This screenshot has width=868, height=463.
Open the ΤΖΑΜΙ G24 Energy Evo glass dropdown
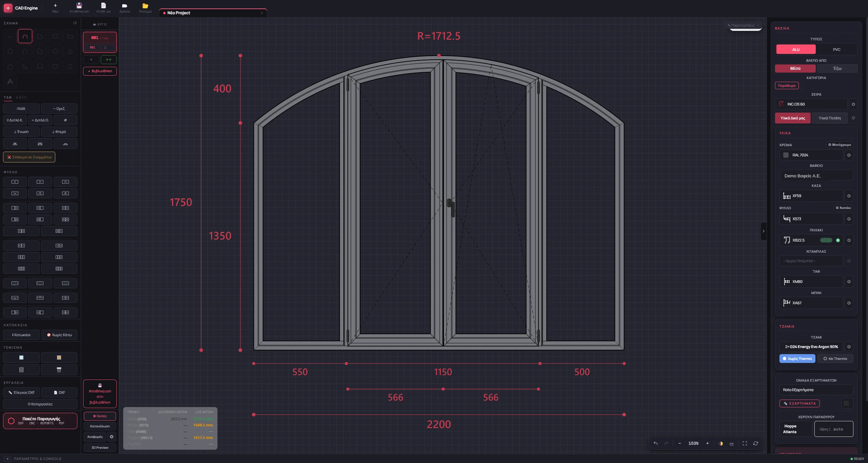tap(811, 347)
